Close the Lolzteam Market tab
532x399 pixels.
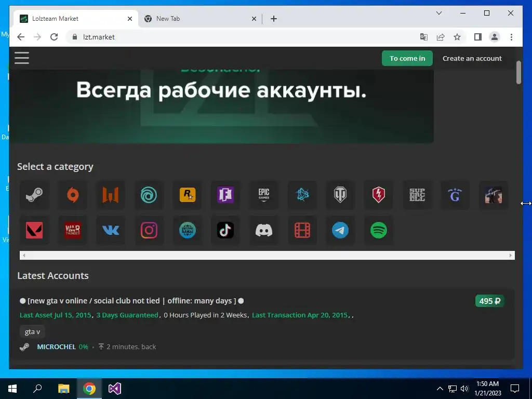click(x=129, y=19)
